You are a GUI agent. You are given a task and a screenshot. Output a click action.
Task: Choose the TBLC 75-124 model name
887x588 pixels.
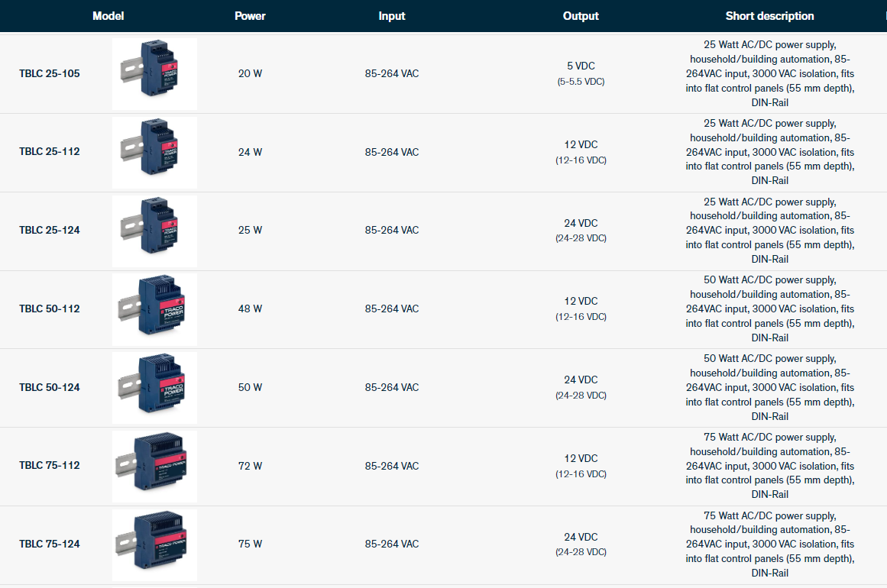pos(50,544)
